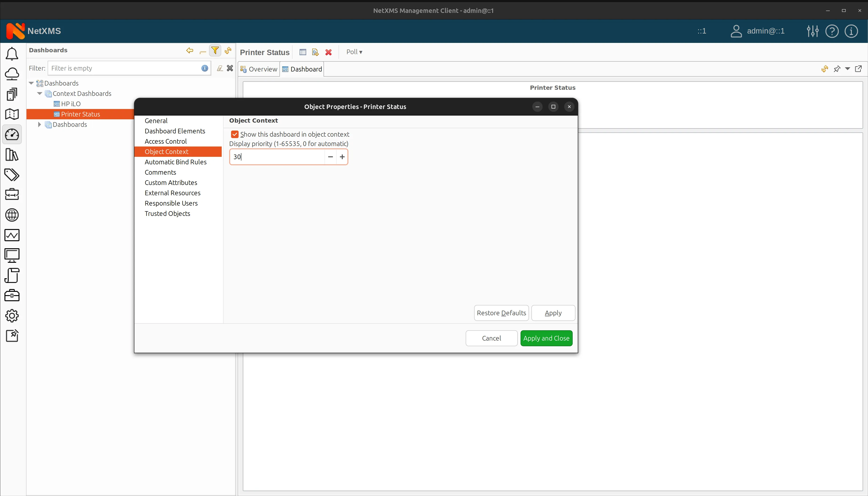Open the settings gear at sidebar bottom
The width and height of the screenshot is (868, 496).
(12, 316)
